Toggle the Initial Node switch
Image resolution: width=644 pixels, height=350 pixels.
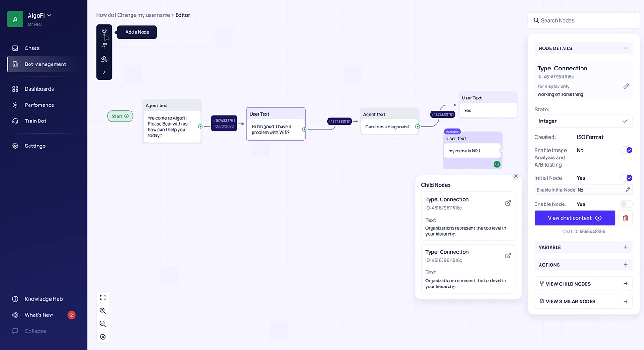[626, 178]
